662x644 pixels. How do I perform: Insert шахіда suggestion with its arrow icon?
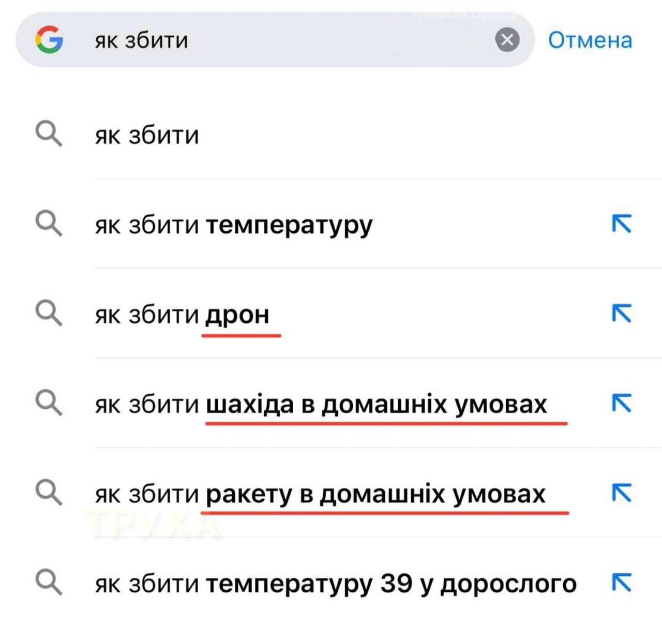click(x=621, y=403)
